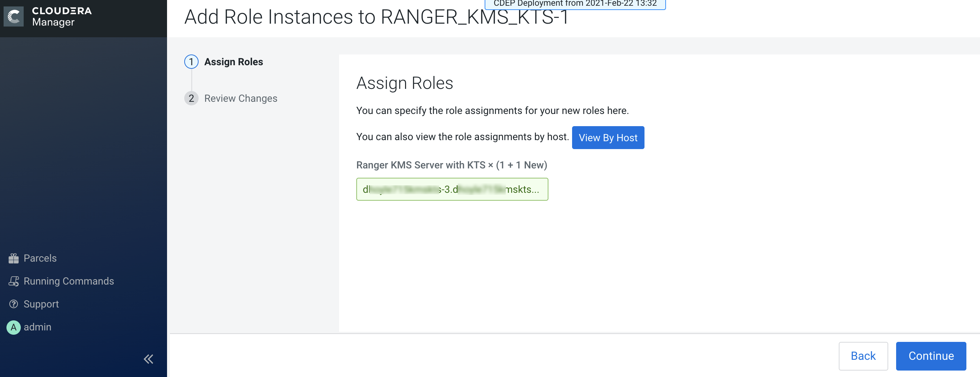Select the Assign Roles wizard step

(x=233, y=62)
